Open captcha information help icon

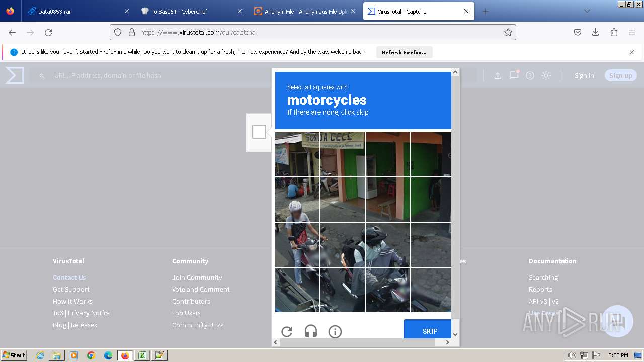tap(335, 331)
